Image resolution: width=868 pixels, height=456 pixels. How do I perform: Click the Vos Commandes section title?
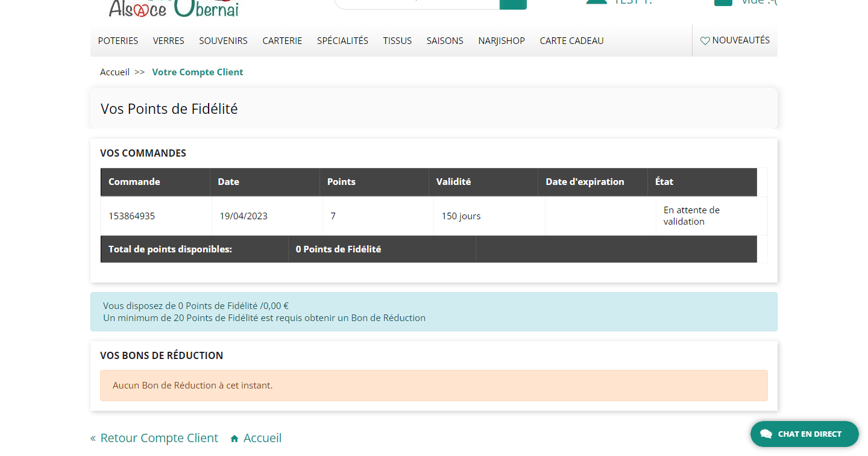point(143,153)
